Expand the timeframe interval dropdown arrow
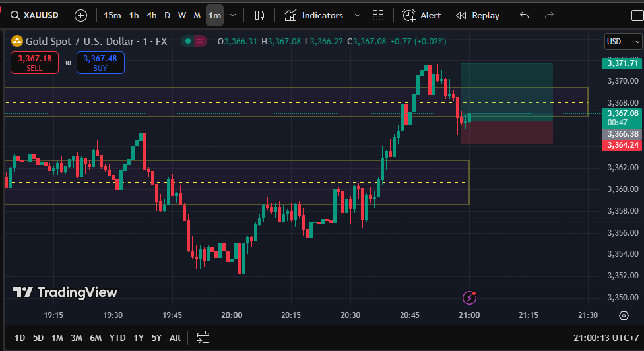Viewport: 644px width, 351px height. pos(233,16)
